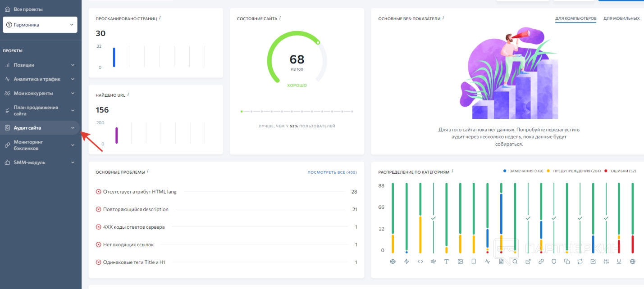Open the Посмотреть все (405) link
644x289 pixels.
332,172
